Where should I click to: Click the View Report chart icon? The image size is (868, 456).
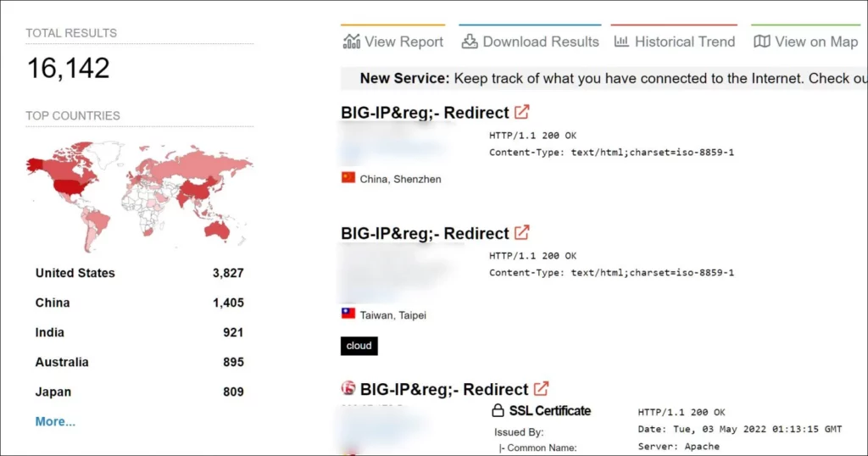coord(352,42)
